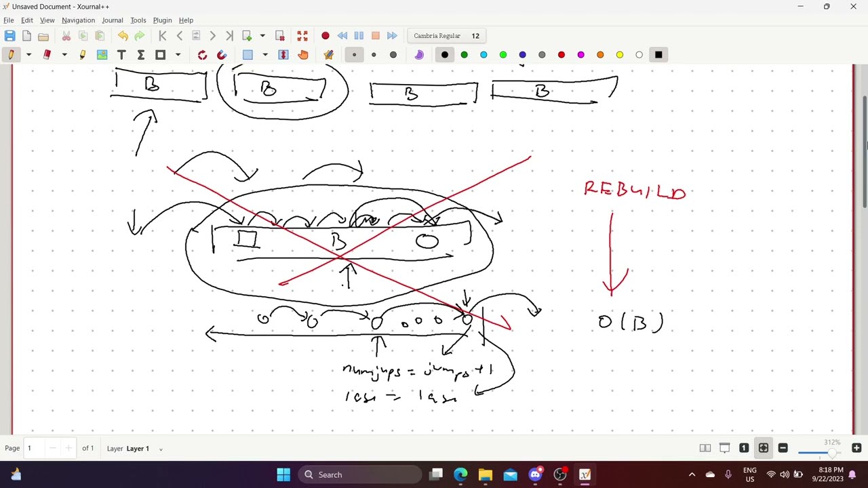Open the Journal menu
This screenshot has width=868, height=488.
[x=113, y=20]
